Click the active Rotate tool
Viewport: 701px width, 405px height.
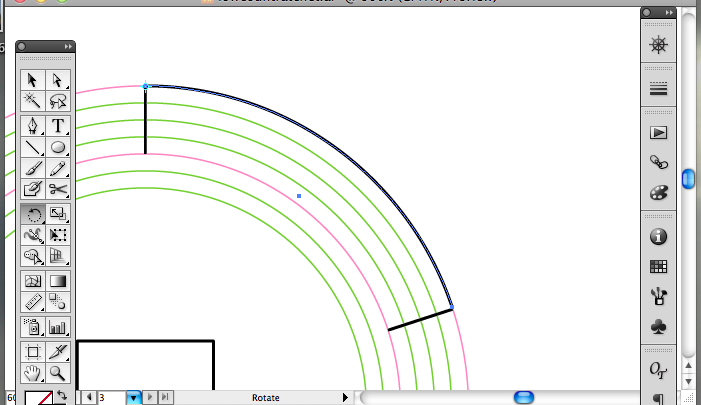tap(33, 215)
